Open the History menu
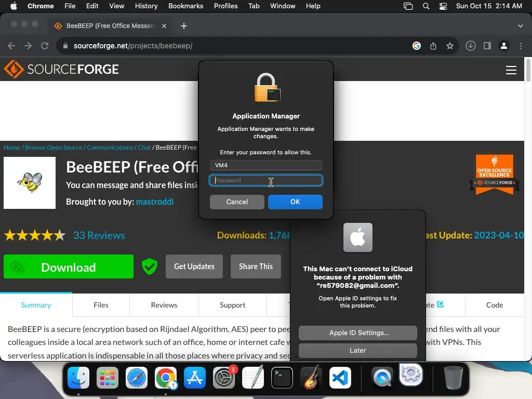Screen dimensions: 532x399 (146, 6)
